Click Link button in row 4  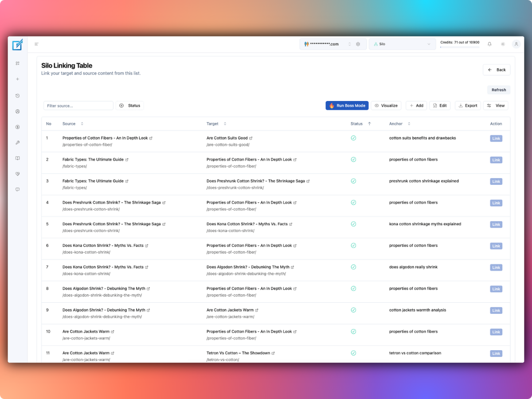[496, 203]
